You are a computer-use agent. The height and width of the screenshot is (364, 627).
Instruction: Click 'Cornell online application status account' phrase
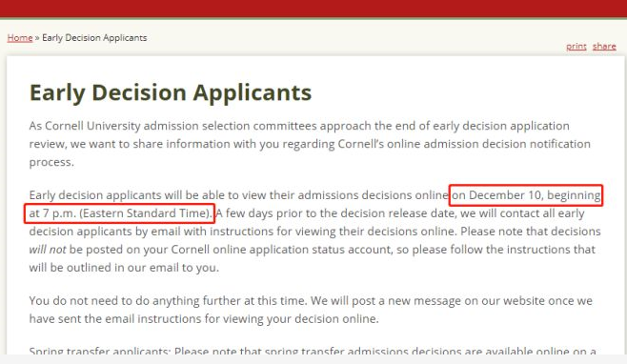(x=278, y=250)
